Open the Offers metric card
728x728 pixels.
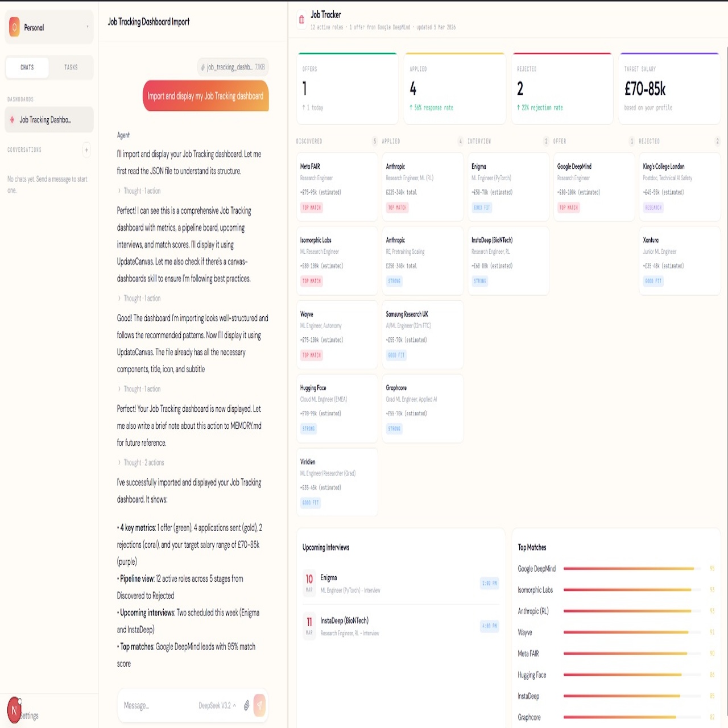(347, 88)
